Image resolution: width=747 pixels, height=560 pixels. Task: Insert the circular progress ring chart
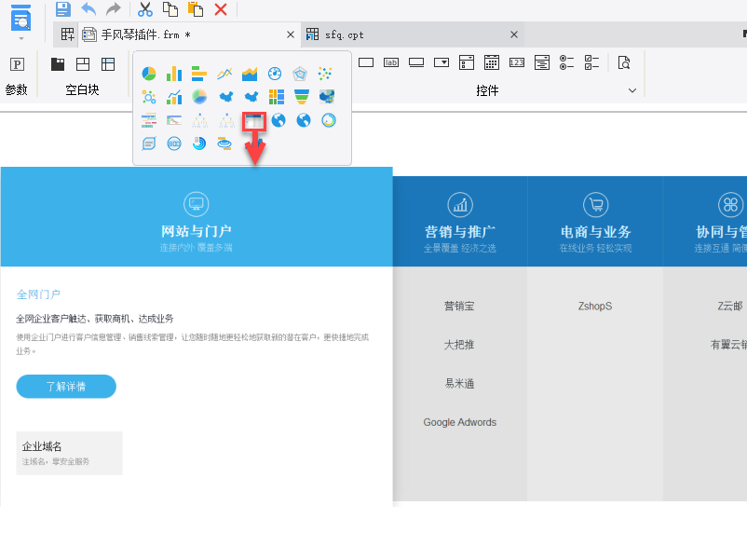tap(328, 120)
